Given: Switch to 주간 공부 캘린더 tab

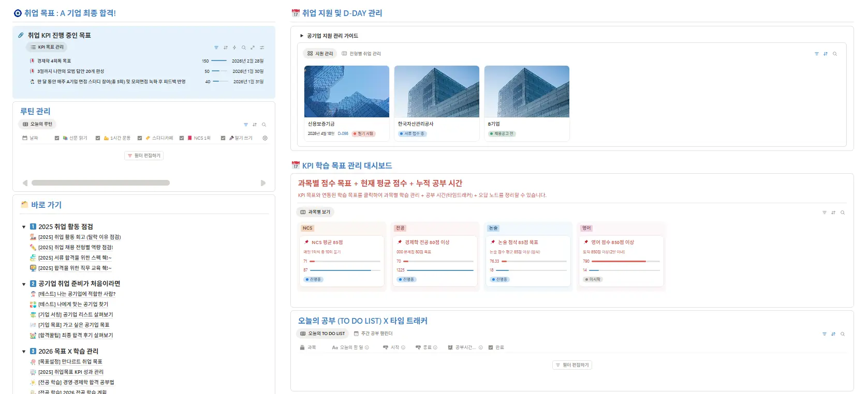Looking at the screenshot, I should click(373, 334).
